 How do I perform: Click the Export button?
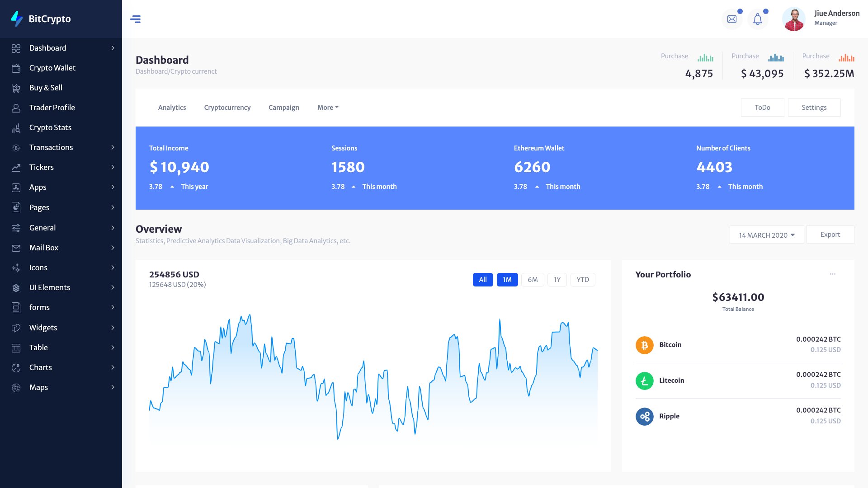[x=830, y=235]
